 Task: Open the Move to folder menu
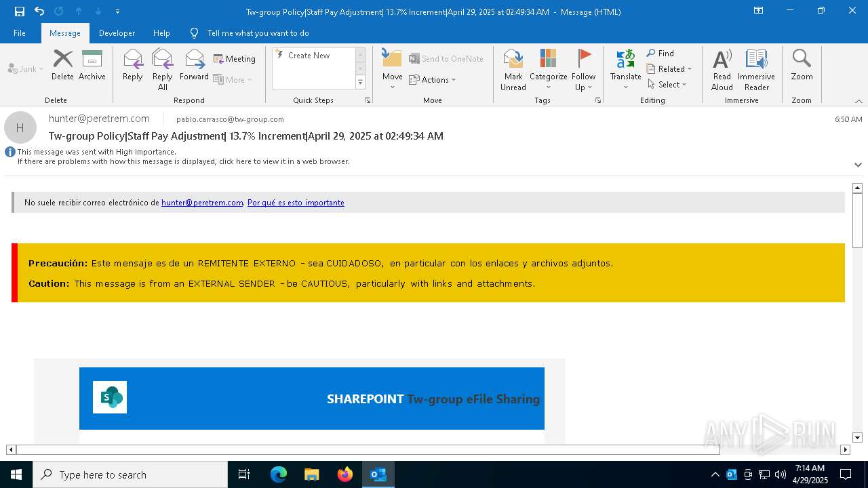point(393,70)
